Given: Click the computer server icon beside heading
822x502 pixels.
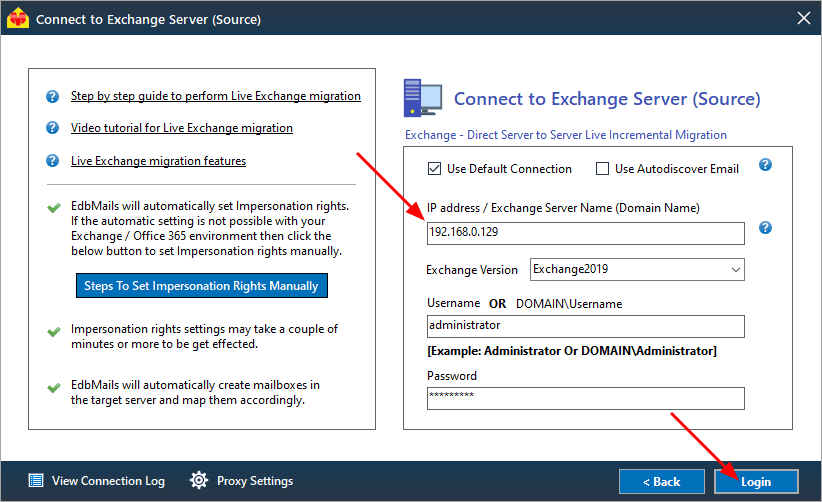Looking at the screenshot, I should point(423,98).
